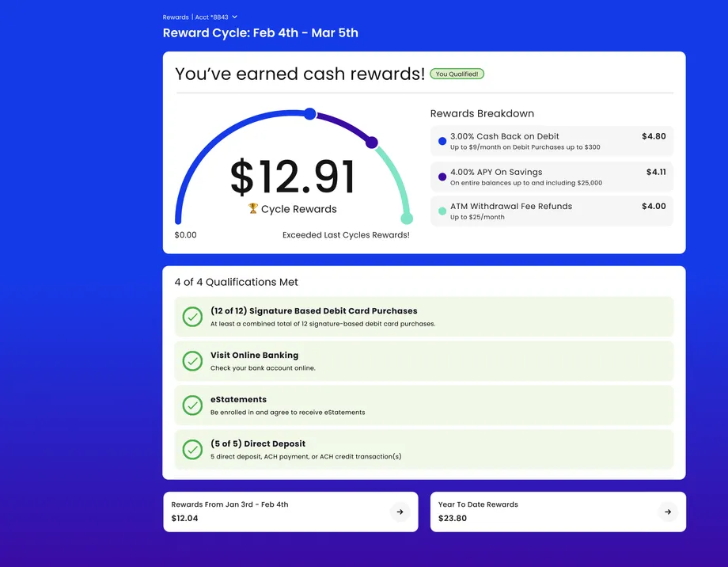
Task: Click the green checkmark for Signature Based Debit Card Purchases
Action: [x=192, y=317]
